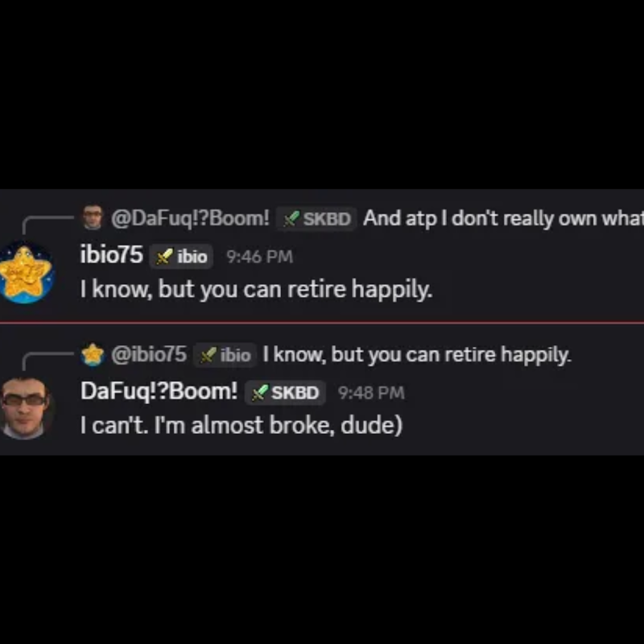
Task: Open the DaFuq!?Boom! username in message header
Action: [x=159, y=390]
